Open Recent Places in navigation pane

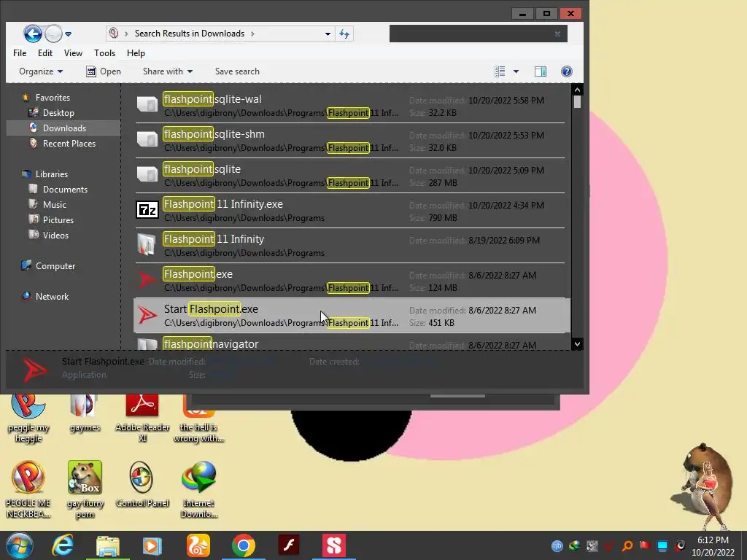point(69,144)
